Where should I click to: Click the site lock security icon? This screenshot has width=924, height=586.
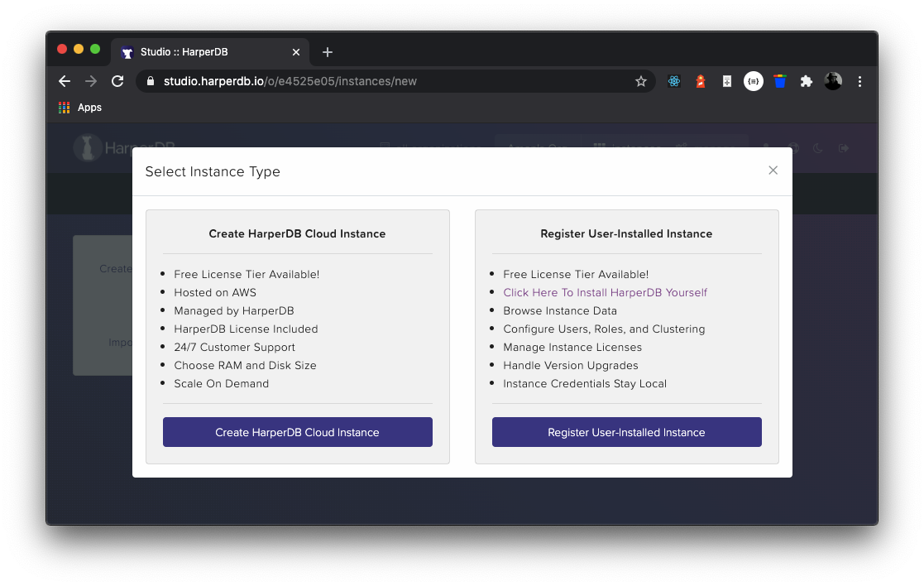coord(151,81)
